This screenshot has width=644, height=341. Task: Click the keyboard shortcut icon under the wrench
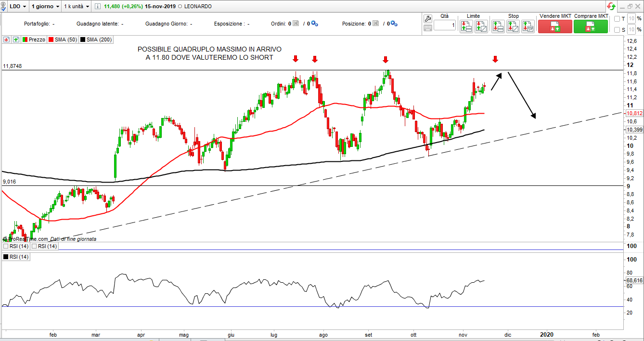[428, 28]
